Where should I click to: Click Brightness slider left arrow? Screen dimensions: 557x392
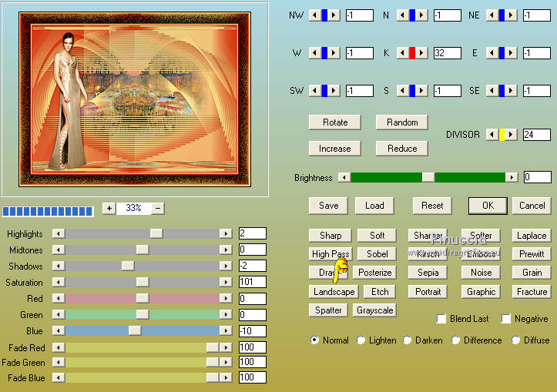pyautogui.click(x=344, y=177)
